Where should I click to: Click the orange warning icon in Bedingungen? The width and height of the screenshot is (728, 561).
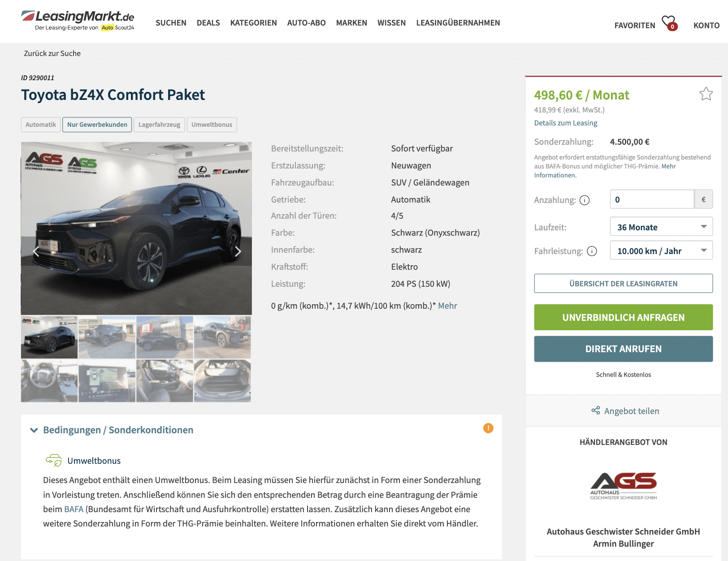(x=488, y=428)
